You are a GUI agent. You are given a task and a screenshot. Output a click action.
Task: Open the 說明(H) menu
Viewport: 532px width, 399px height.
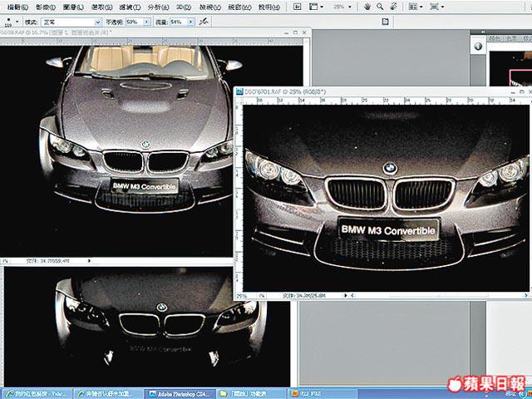(x=269, y=7)
